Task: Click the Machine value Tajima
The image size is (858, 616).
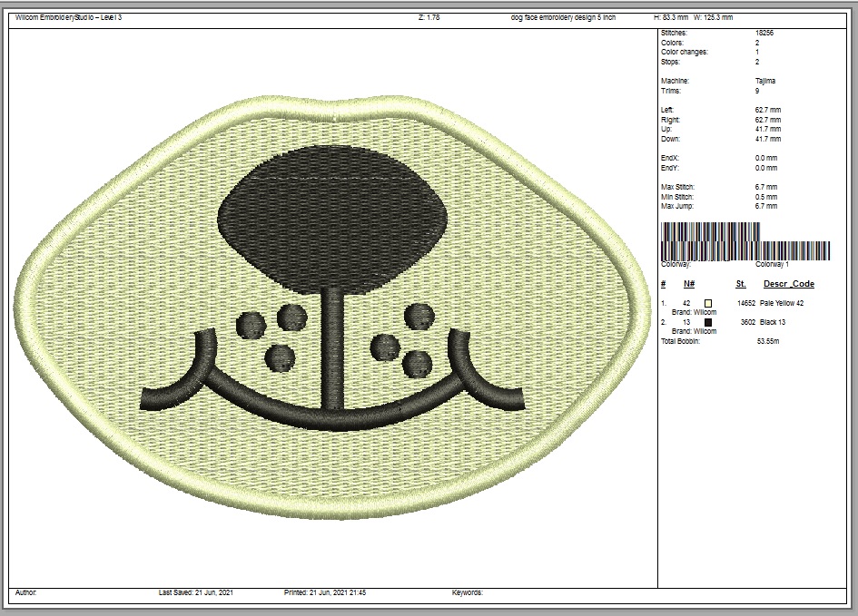Action: click(x=766, y=81)
